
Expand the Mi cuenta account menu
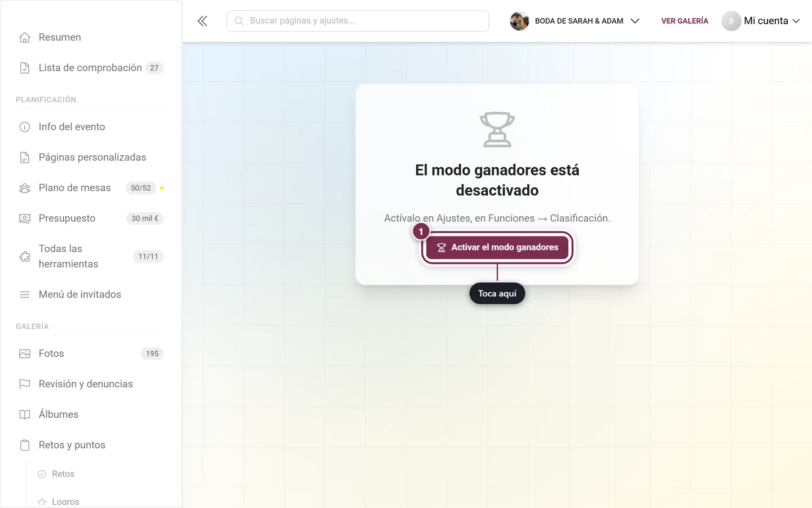tap(761, 21)
